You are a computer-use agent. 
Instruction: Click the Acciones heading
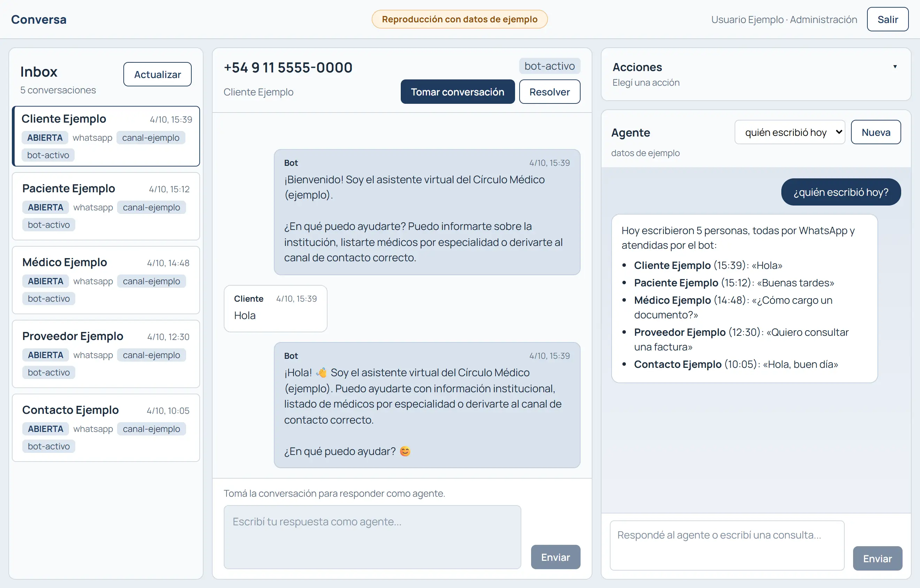tap(637, 67)
